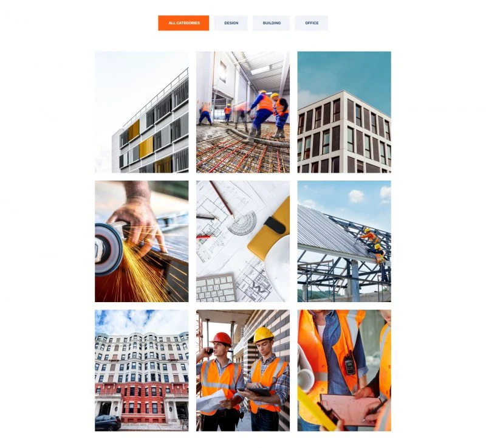Click the protractor on the blueprints

point(242,222)
